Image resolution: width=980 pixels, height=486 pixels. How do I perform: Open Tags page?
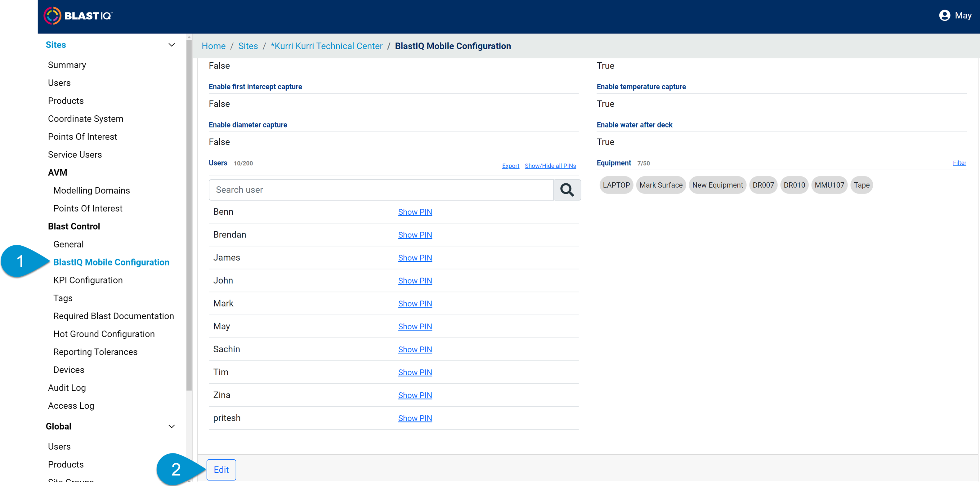(x=63, y=298)
